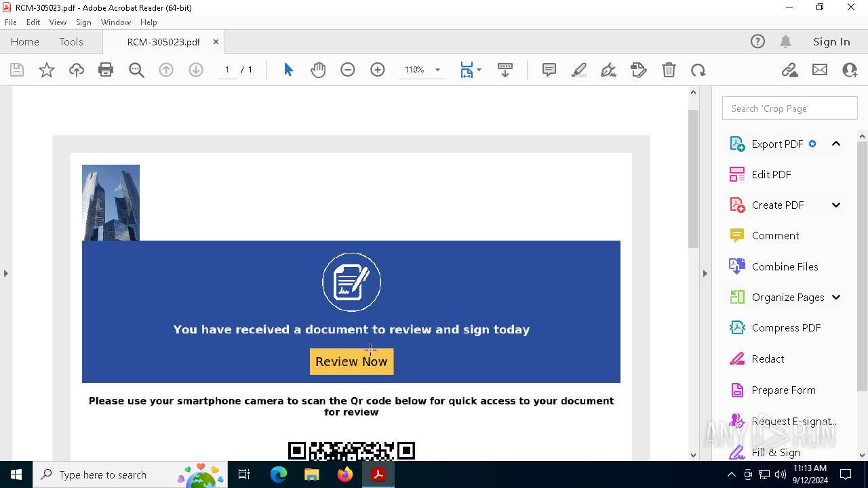Go to the previous page arrow
This screenshot has width=868, height=488.
[166, 70]
